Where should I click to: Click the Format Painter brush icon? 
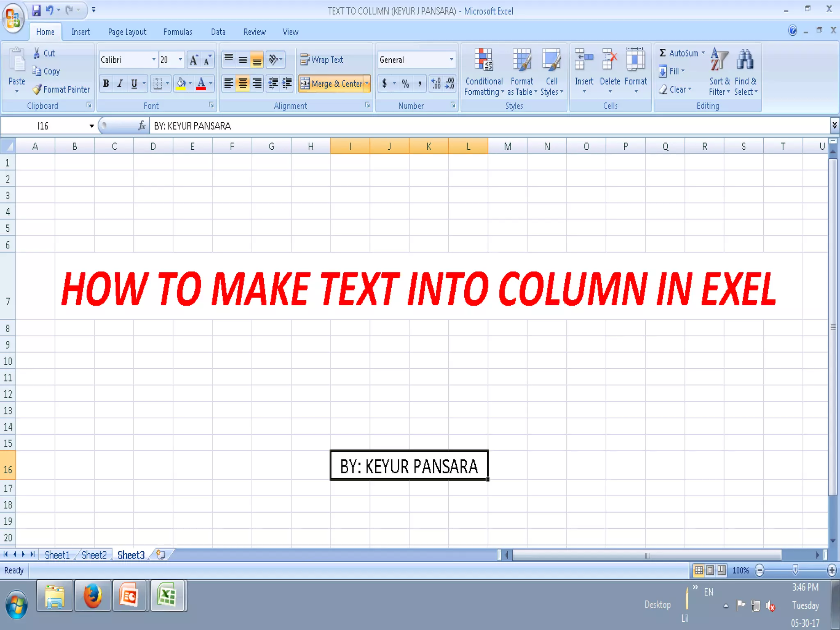tap(37, 89)
